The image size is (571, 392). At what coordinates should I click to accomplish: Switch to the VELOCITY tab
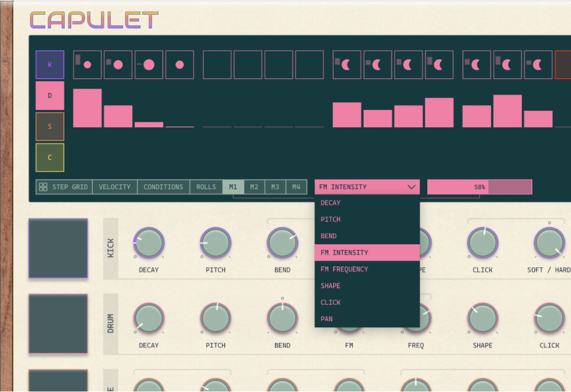pyautogui.click(x=114, y=186)
